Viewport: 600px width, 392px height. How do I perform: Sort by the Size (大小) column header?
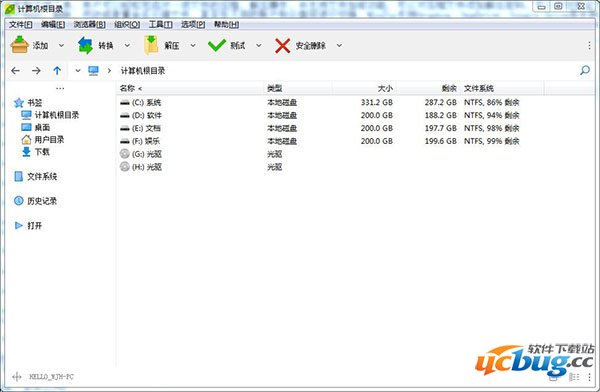[364, 88]
